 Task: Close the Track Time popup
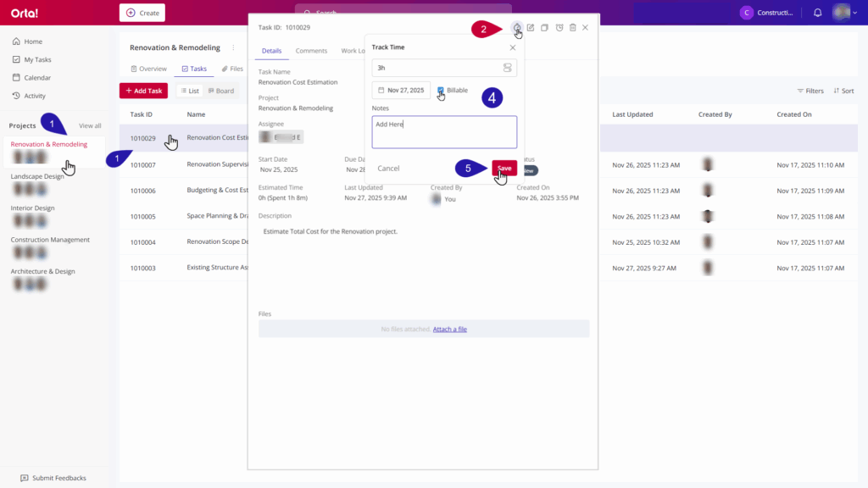tap(512, 47)
